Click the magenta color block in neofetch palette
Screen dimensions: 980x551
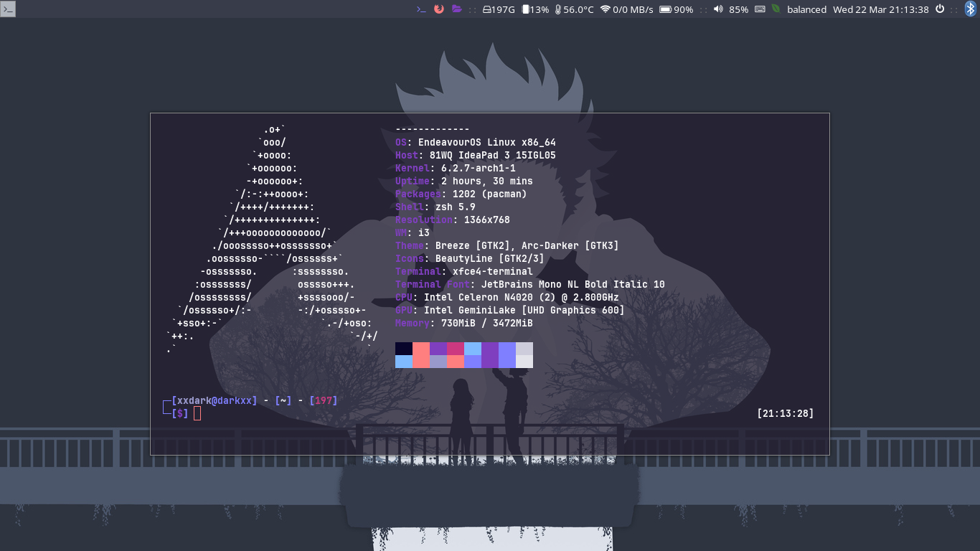(456, 349)
